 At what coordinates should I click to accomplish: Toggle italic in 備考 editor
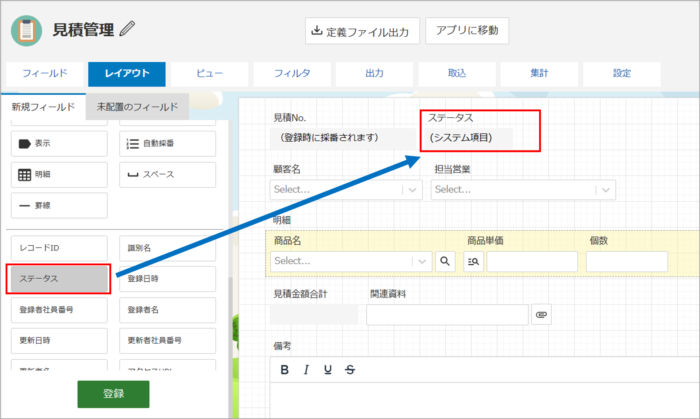[306, 370]
